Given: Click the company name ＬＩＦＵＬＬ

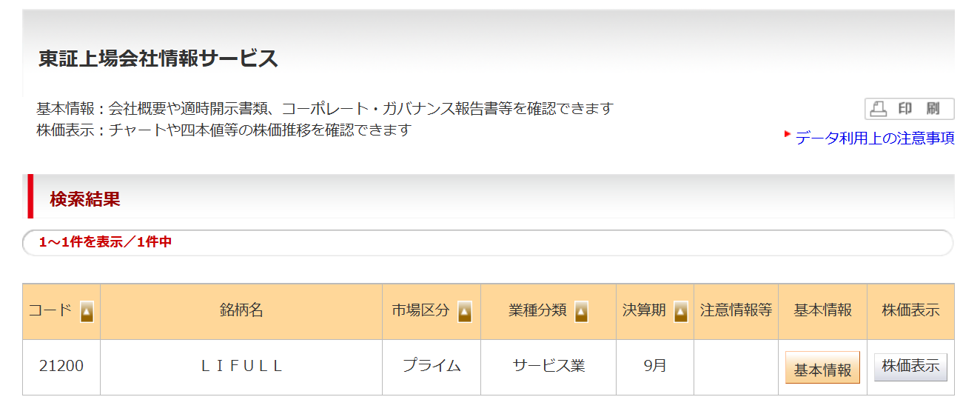Looking at the screenshot, I should pyautogui.click(x=241, y=367).
